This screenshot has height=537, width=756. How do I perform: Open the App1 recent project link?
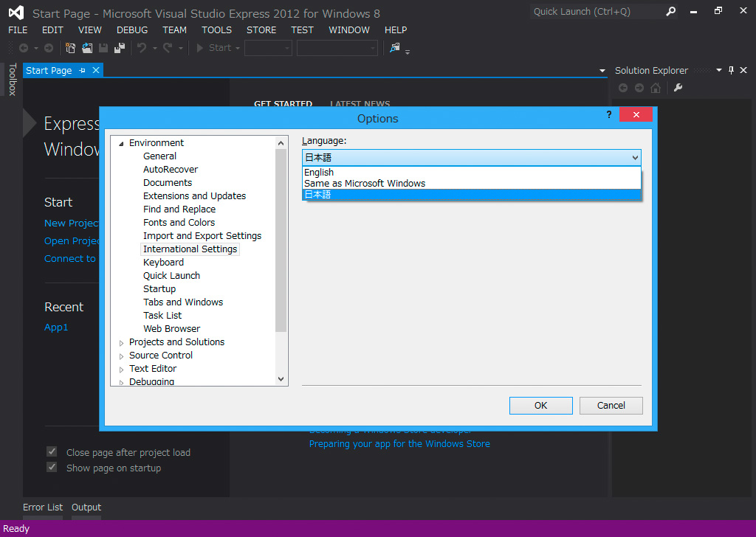pos(56,327)
